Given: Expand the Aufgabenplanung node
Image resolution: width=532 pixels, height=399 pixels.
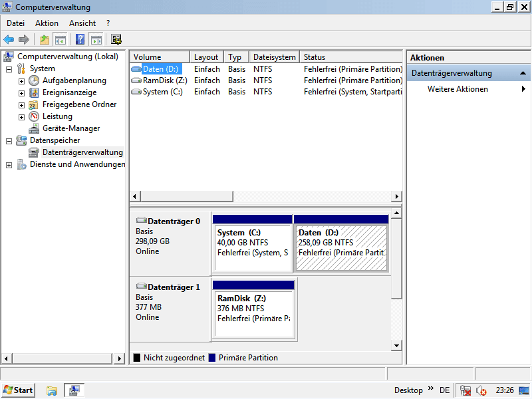Looking at the screenshot, I should point(21,81).
